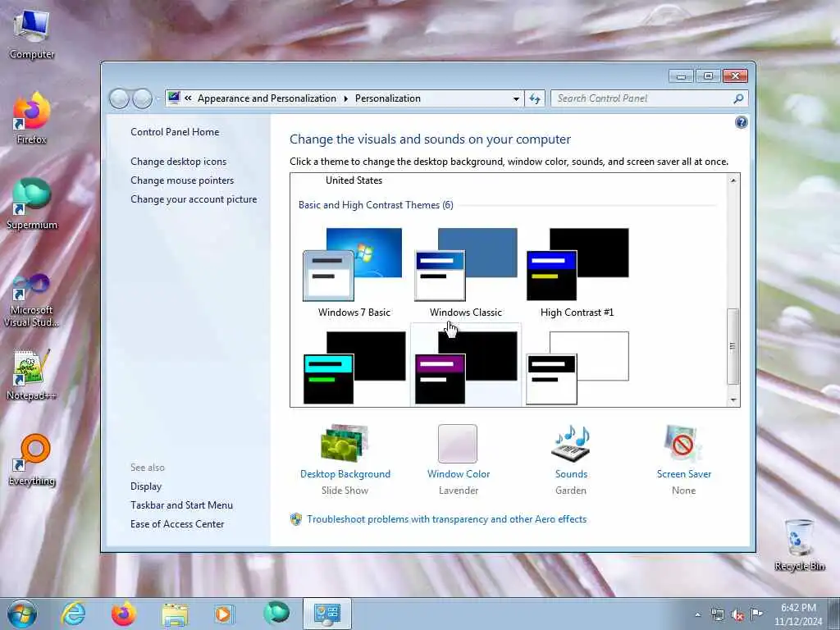Viewport: 840px width, 630px height.
Task: Expand the address bar dropdown arrow
Action: coord(516,98)
